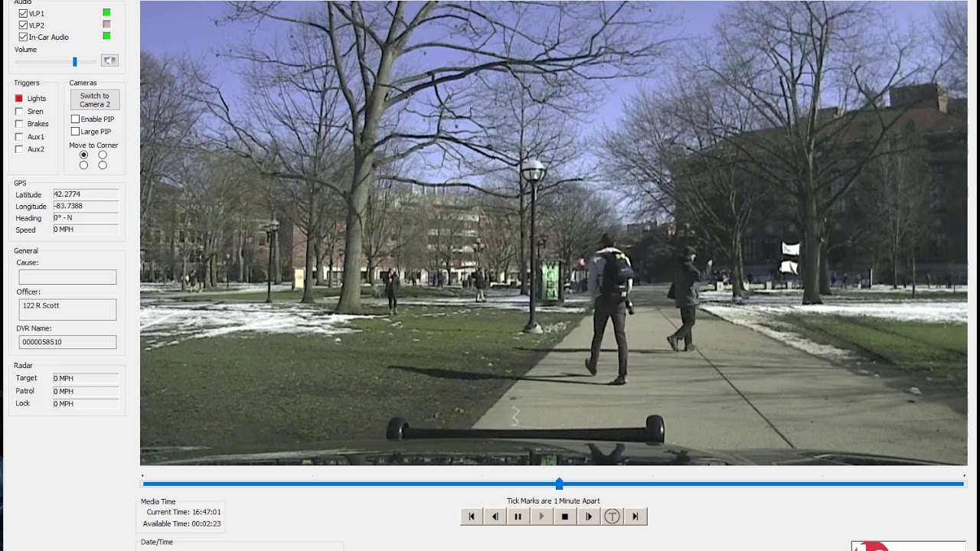Skip to the end of the video
The height and width of the screenshot is (551, 980).
coord(635,517)
